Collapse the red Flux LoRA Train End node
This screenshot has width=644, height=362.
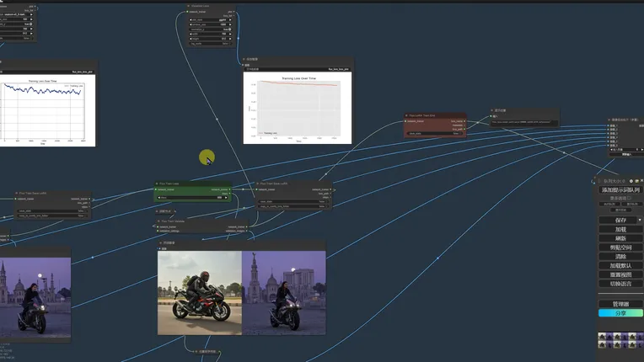pos(408,115)
